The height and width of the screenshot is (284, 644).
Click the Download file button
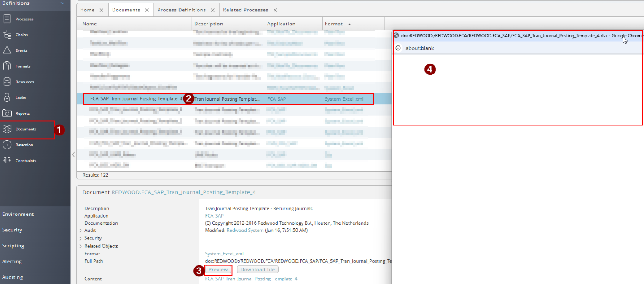pos(258,270)
